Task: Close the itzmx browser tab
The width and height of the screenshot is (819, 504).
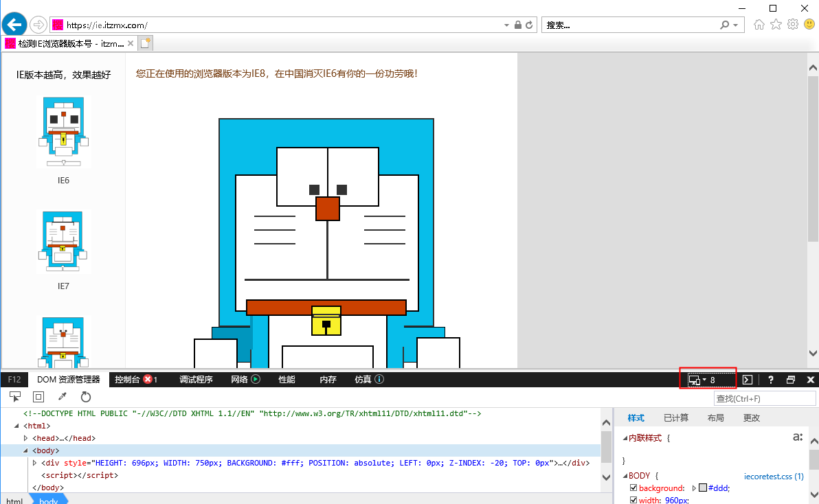Action: (131, 43)
